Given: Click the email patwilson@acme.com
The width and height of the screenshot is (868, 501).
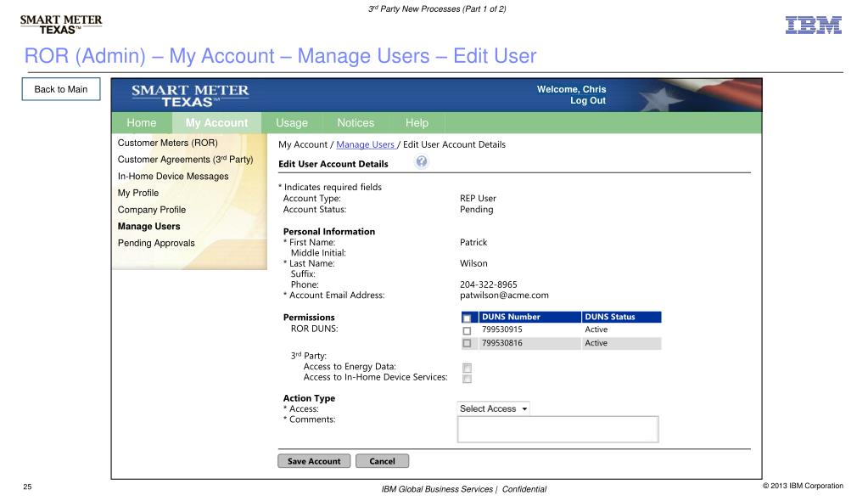Looking at the screenshot, I should tap(504, 296).
